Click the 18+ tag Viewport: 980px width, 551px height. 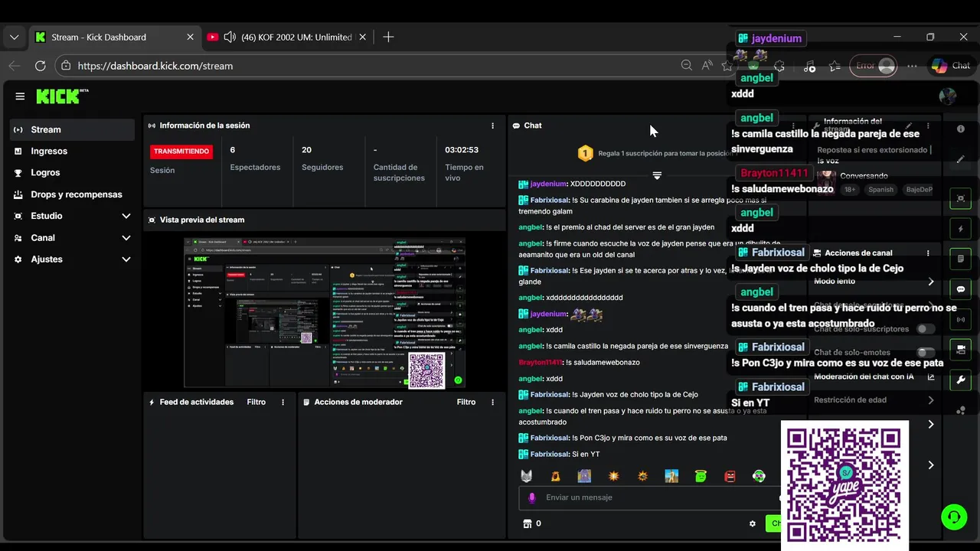(x=850, y=189)
